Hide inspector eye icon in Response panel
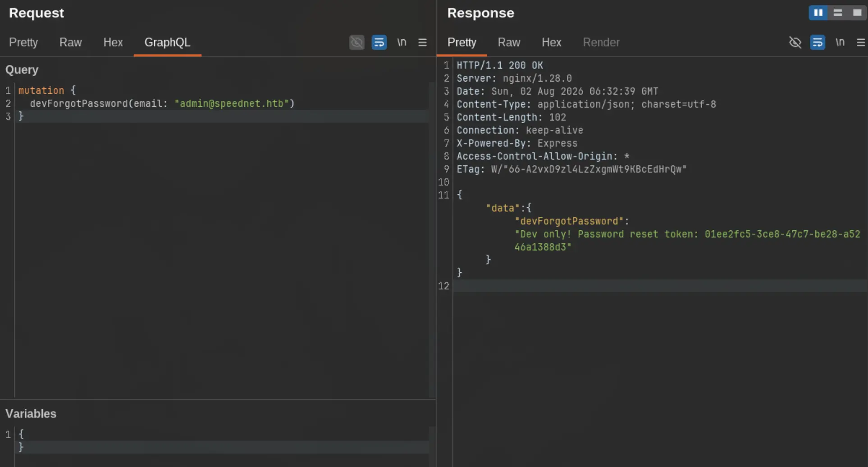 [795, 42]
